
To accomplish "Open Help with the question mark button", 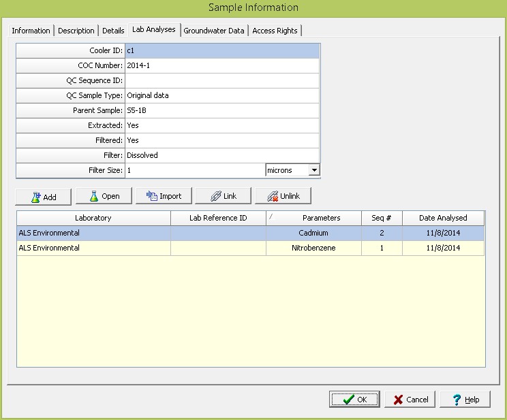I will coord(465,400).
